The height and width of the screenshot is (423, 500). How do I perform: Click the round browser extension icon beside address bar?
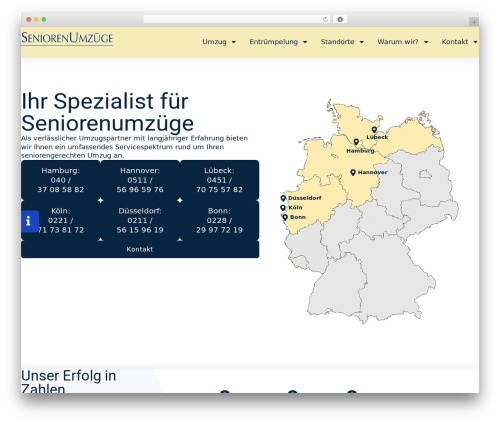coord(340,19)
